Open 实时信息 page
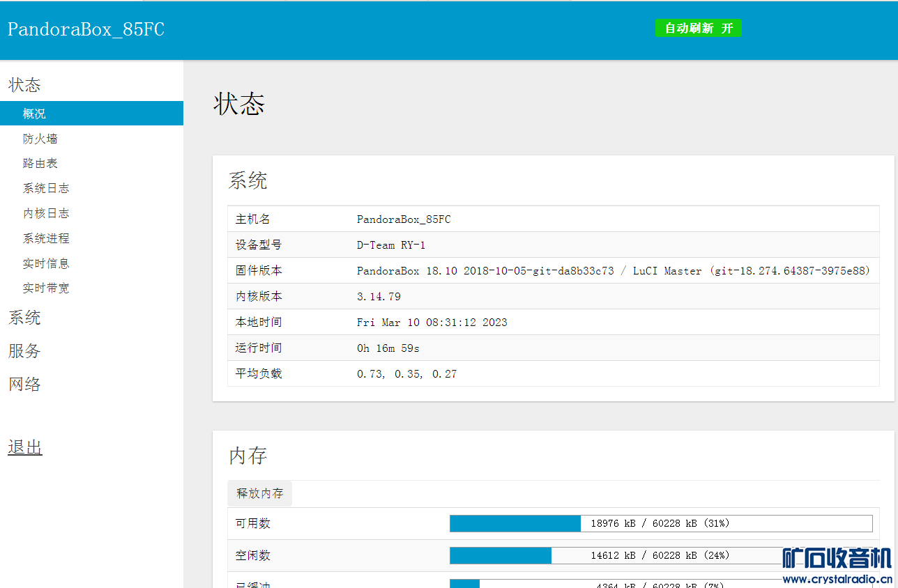The image size is (898, 588). tap(45, 264)
